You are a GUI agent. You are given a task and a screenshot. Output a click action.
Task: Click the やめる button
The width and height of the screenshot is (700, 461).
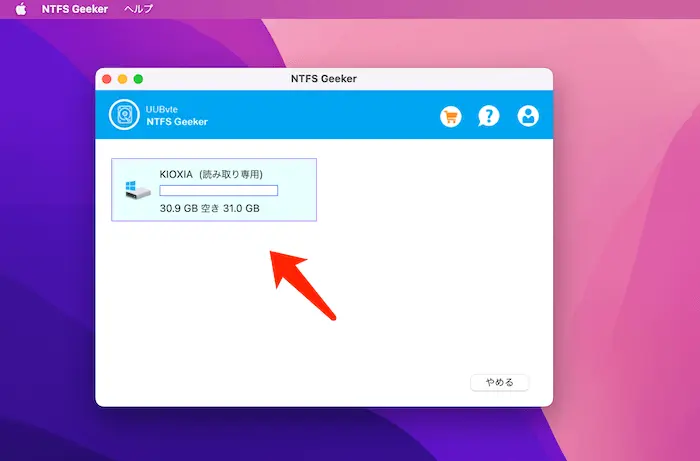500,382
